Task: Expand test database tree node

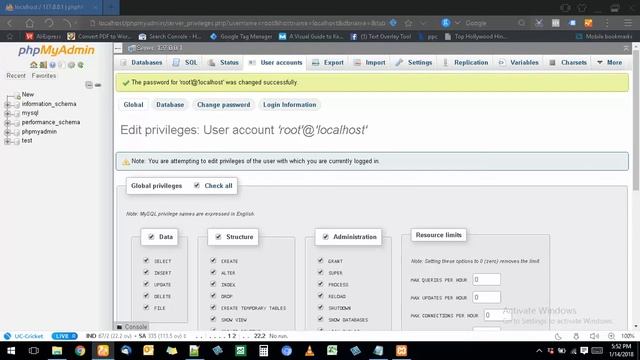Action: click(x=7, y=141)
